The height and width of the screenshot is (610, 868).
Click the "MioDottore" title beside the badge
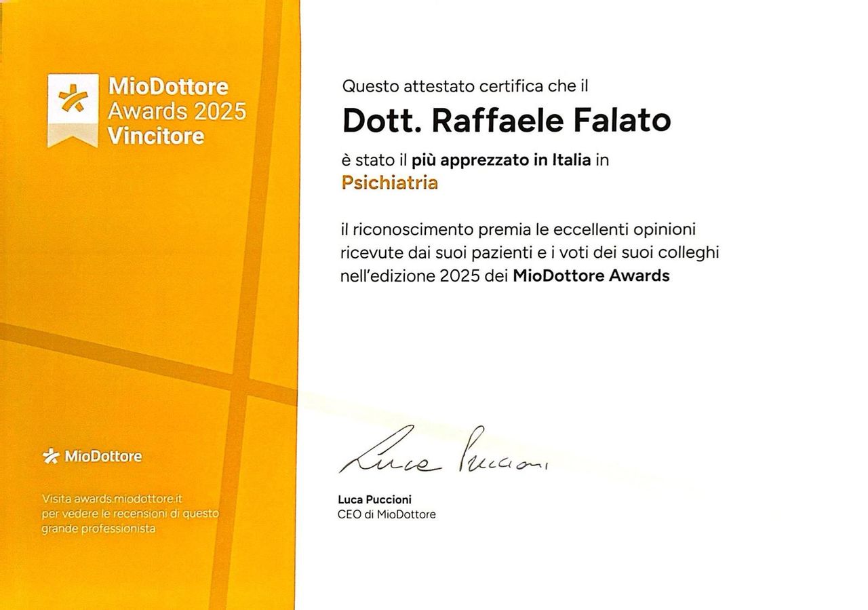[x=168, y=86]
